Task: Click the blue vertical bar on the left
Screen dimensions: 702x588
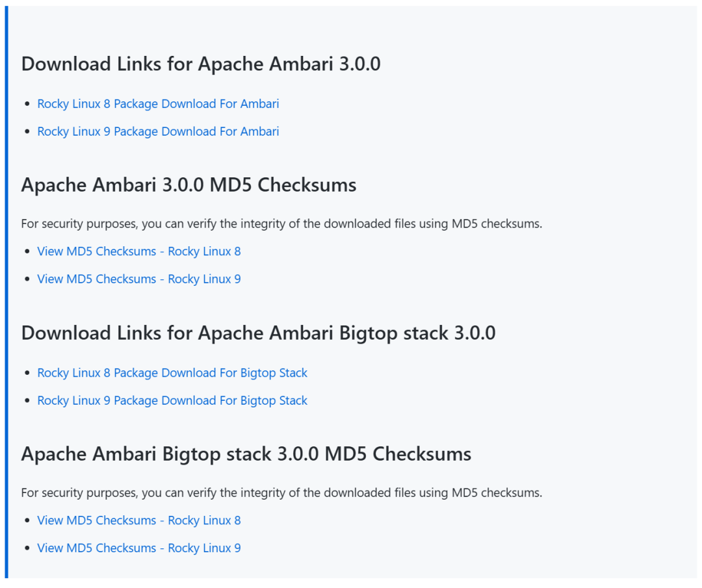Action: click(x=6, y=292)
